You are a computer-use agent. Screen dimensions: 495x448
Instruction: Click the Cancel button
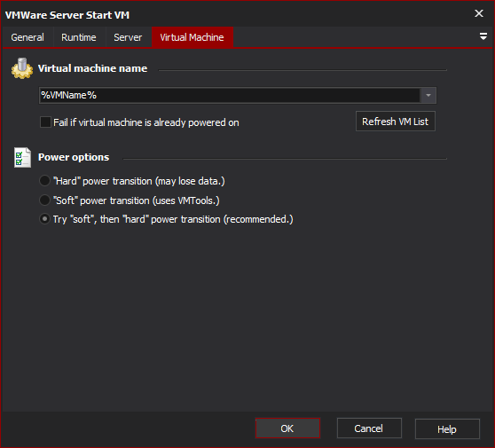click(x=369, y=428)
